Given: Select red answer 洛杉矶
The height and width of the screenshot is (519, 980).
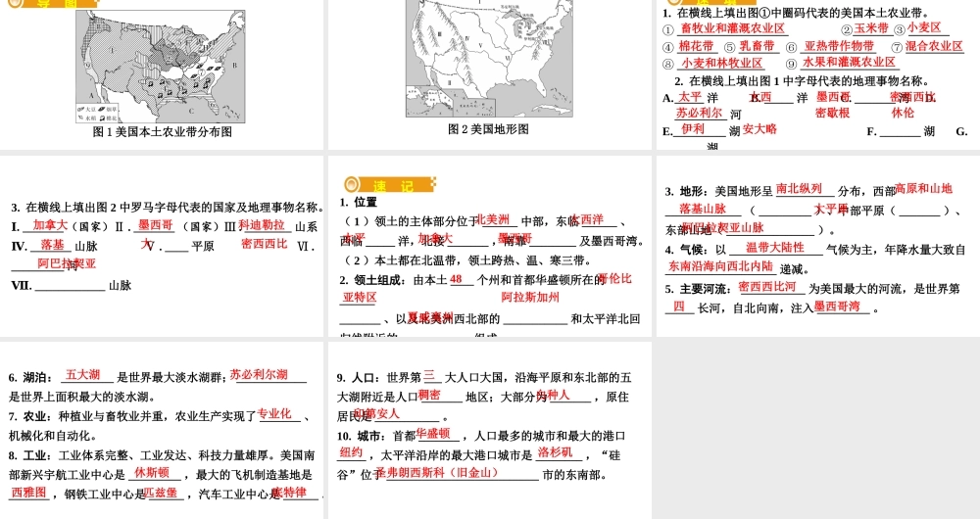Looking at the screenshot, I should [x=555, y=452].
